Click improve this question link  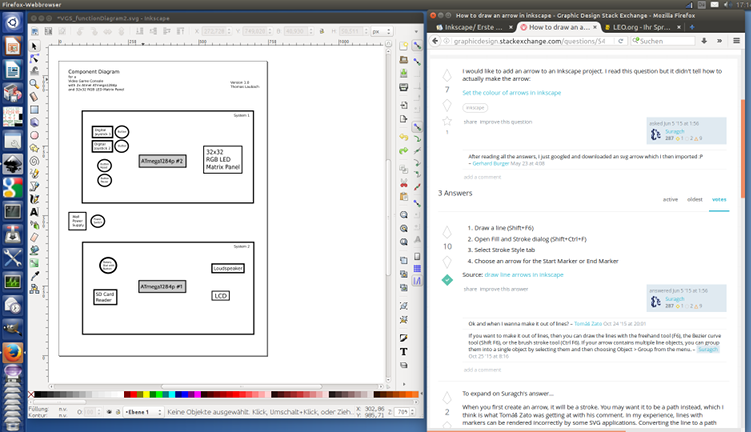point(506,122)
